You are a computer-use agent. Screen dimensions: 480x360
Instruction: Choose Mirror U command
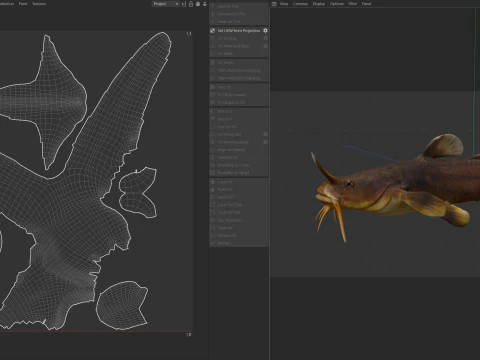tap(239, 111)
